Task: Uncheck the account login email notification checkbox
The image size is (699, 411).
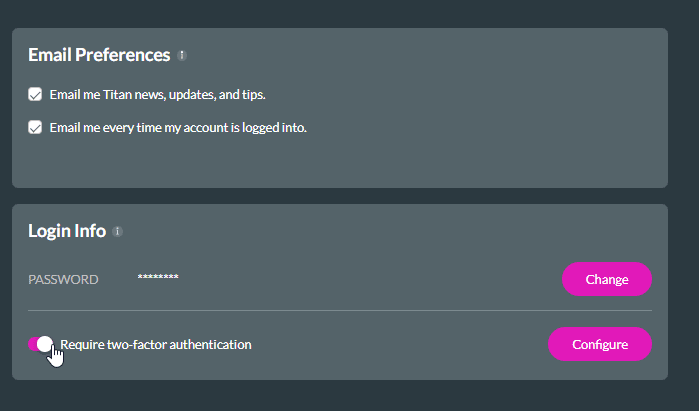Action: point(35,127)
